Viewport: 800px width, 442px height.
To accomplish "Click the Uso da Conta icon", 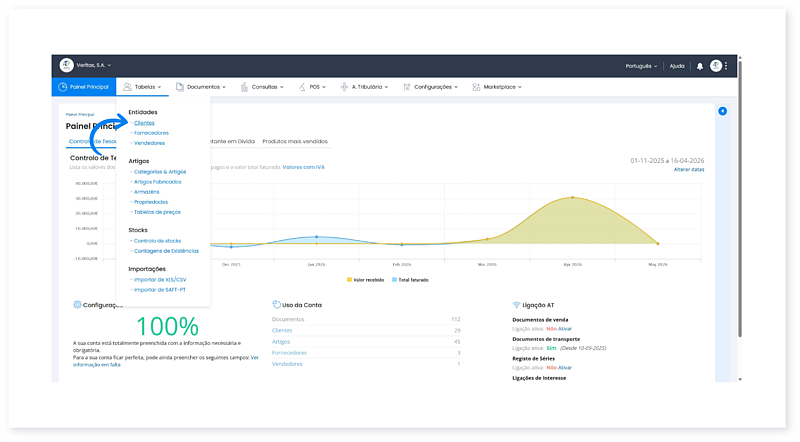I will tap(277, 305).
